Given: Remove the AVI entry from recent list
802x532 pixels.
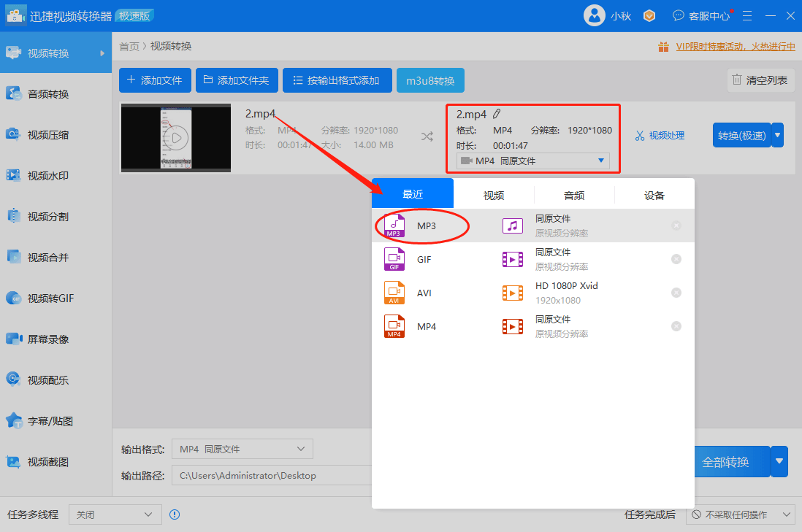Looking at the screenshot, I should [676, 293].
